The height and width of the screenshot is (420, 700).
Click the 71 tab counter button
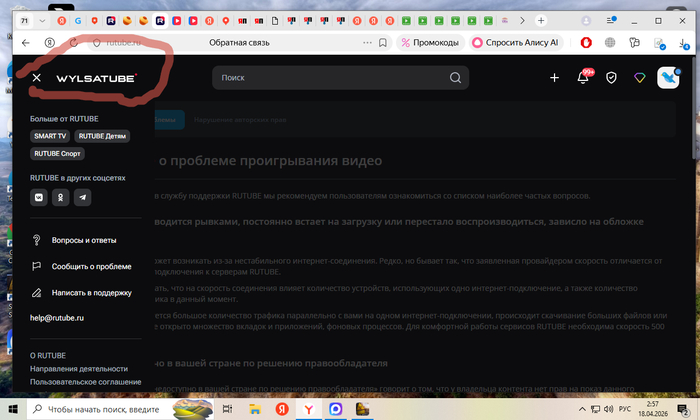25,21
